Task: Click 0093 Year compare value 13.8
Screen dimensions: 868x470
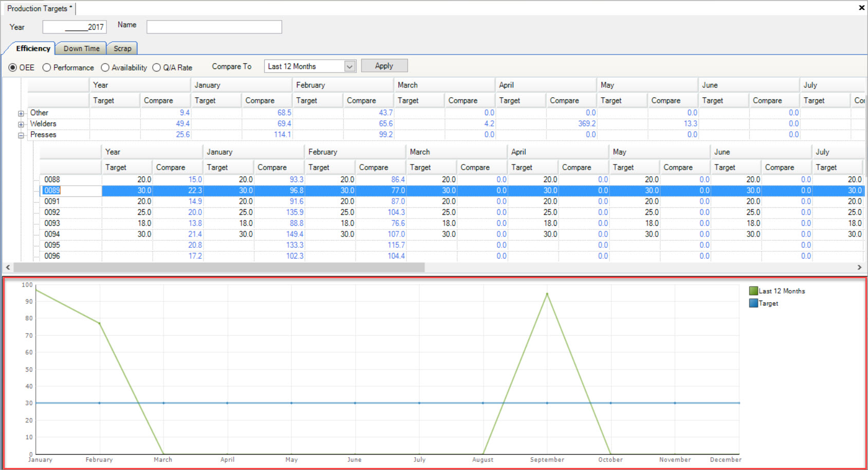Action: 195,223
